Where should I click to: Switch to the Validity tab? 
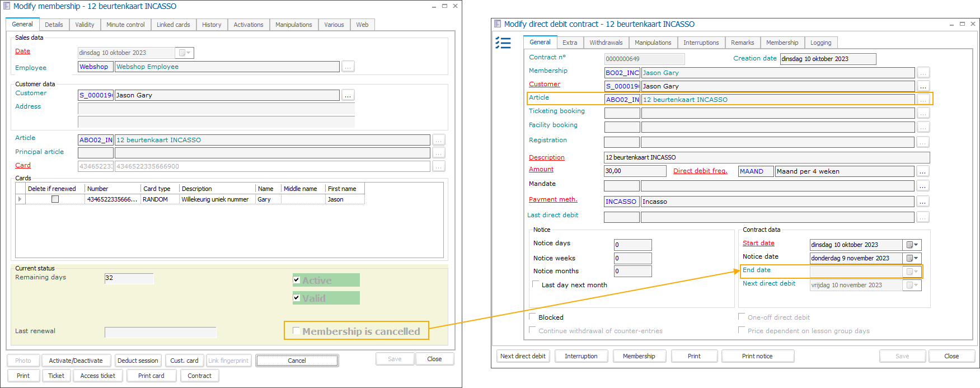(85, 25)
